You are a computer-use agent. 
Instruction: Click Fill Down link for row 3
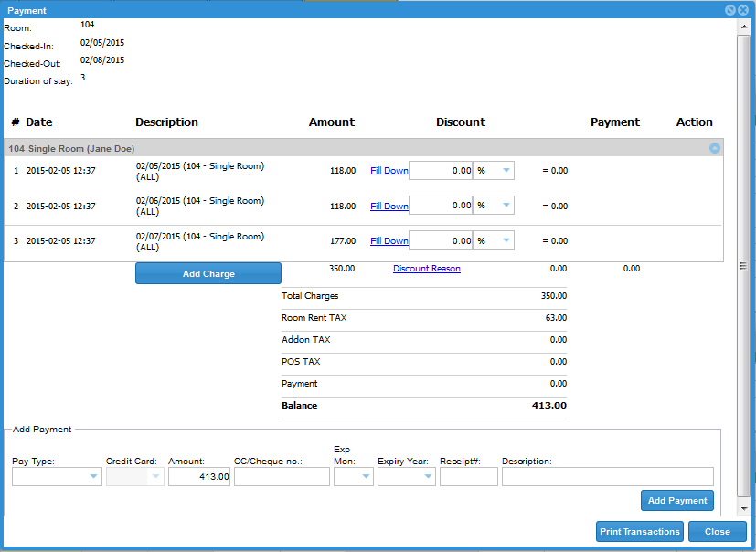point(389,241)
